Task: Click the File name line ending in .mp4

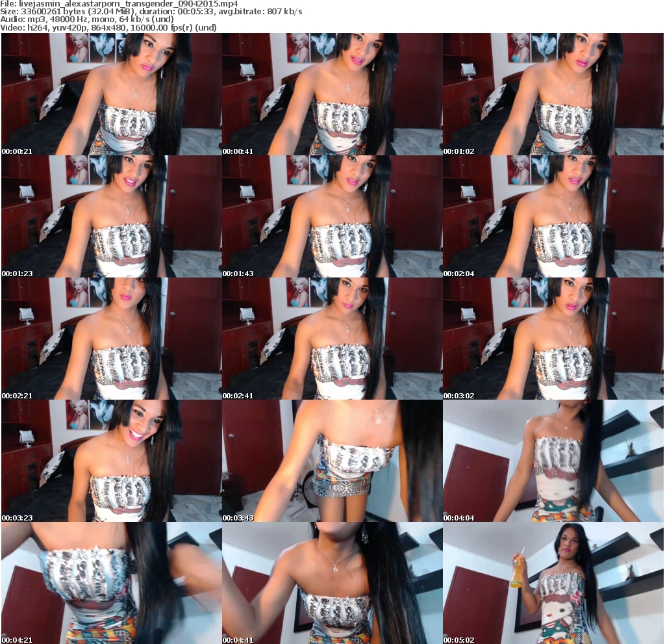Action: click(x=119, y=4)
